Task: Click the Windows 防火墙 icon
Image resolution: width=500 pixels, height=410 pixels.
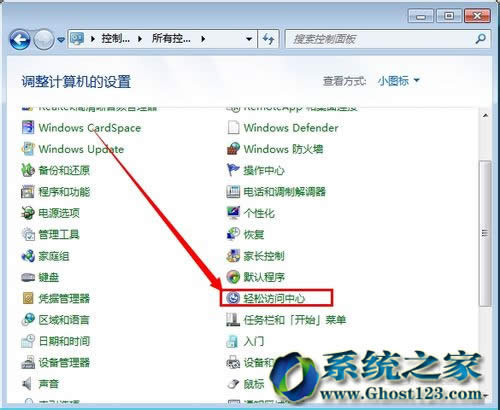Action: (233, 149)
